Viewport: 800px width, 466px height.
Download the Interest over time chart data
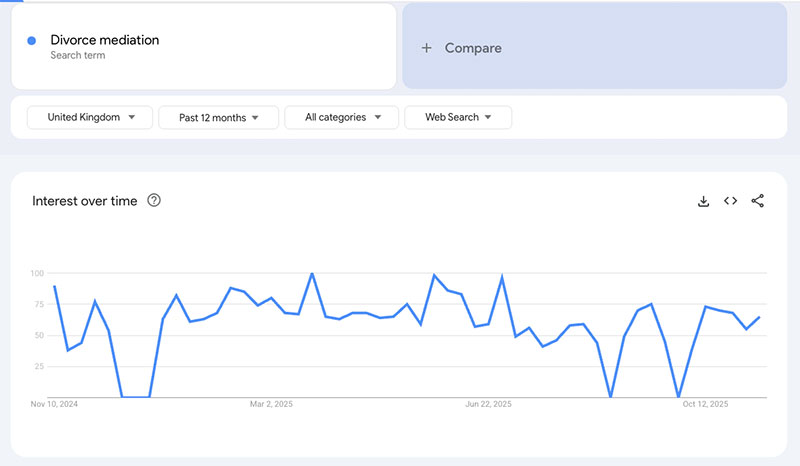[703, 201]
